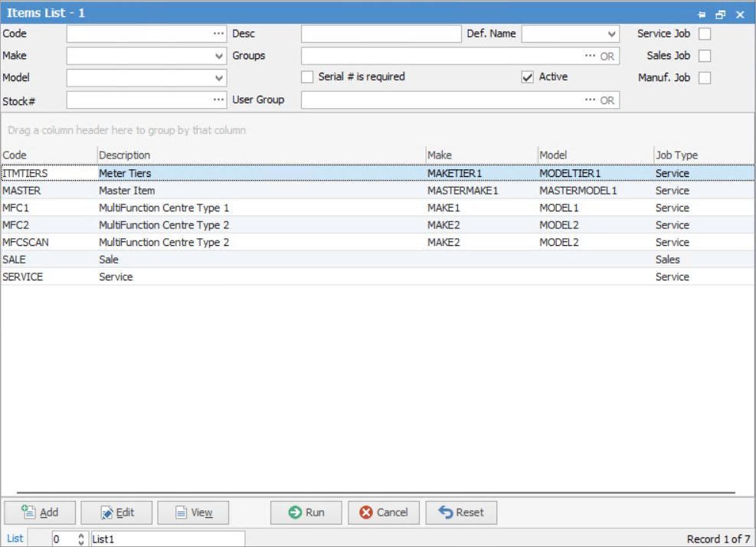Click the restore window icon beside the pin
This screenshot has height=547, width=756.
coord(720,13)
